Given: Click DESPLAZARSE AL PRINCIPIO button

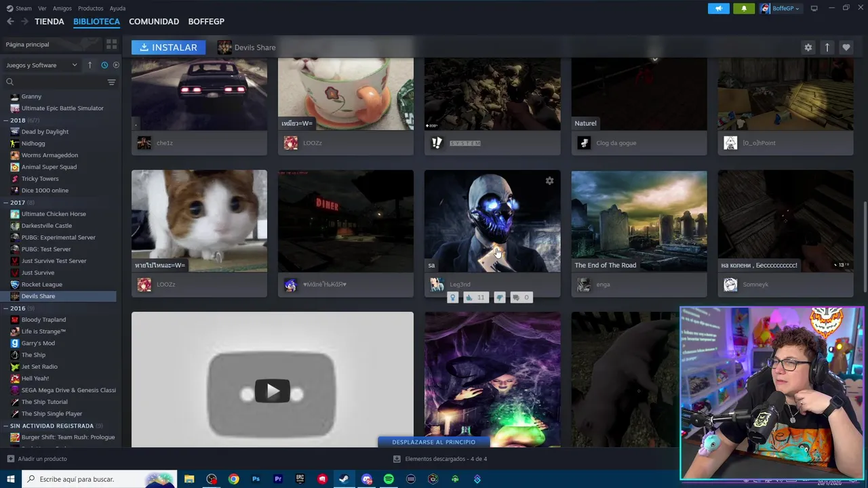Looking at the screenshot, I should pos(433,442).
